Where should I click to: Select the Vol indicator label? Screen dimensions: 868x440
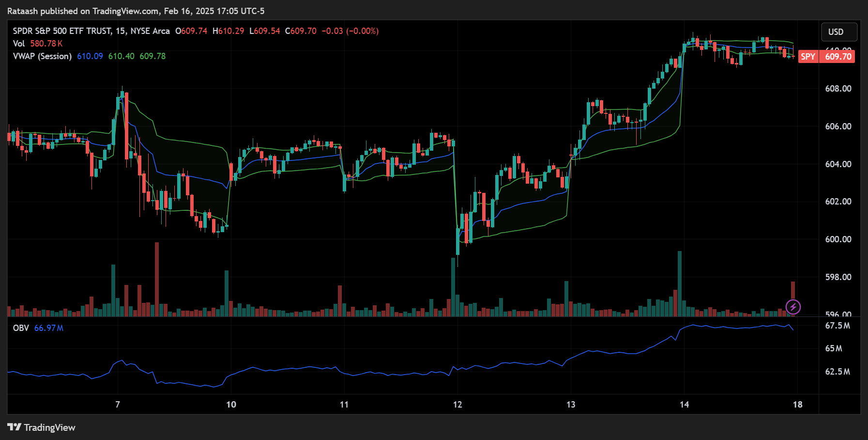pyautogui.click(x=18, y=44)
